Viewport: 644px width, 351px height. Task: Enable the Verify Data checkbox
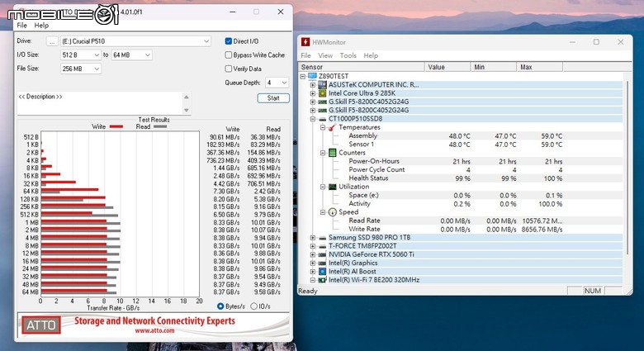point(229,69)
